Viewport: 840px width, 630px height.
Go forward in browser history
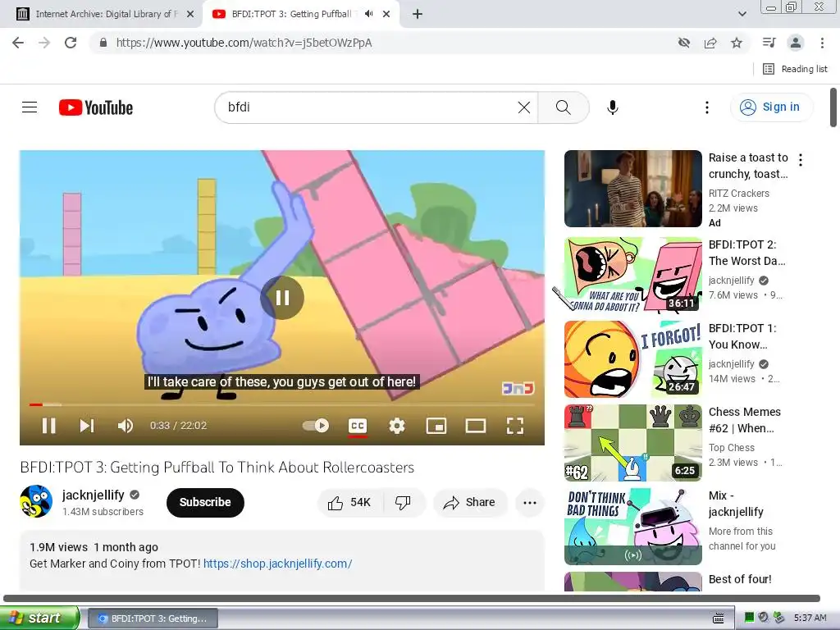[44, 43]
